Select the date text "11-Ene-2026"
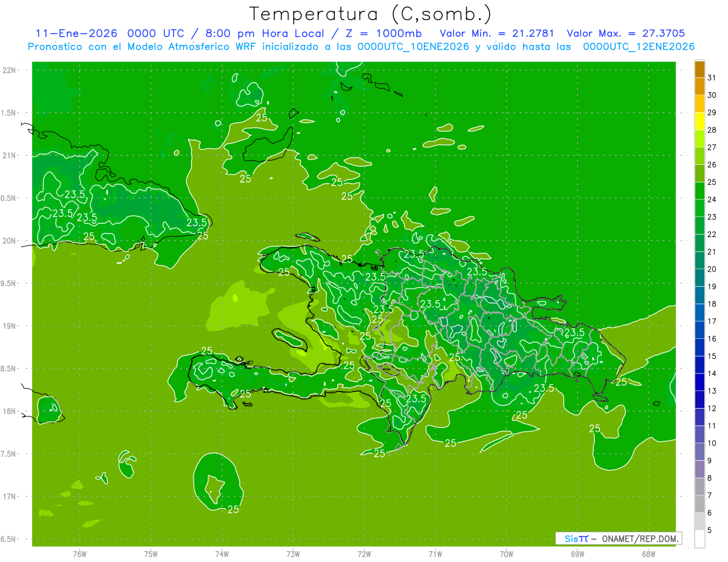This screenshot has height=562, width=728. click(76, 34)
